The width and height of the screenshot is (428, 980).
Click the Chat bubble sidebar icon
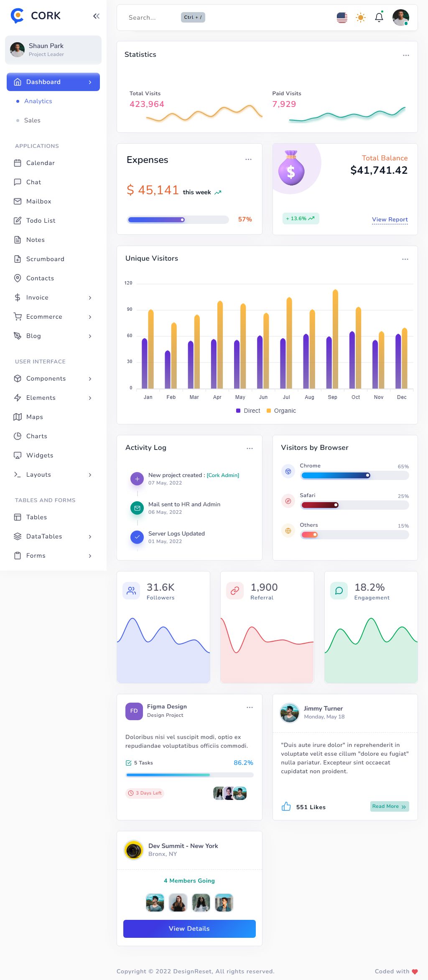click(x=18, y=182)
